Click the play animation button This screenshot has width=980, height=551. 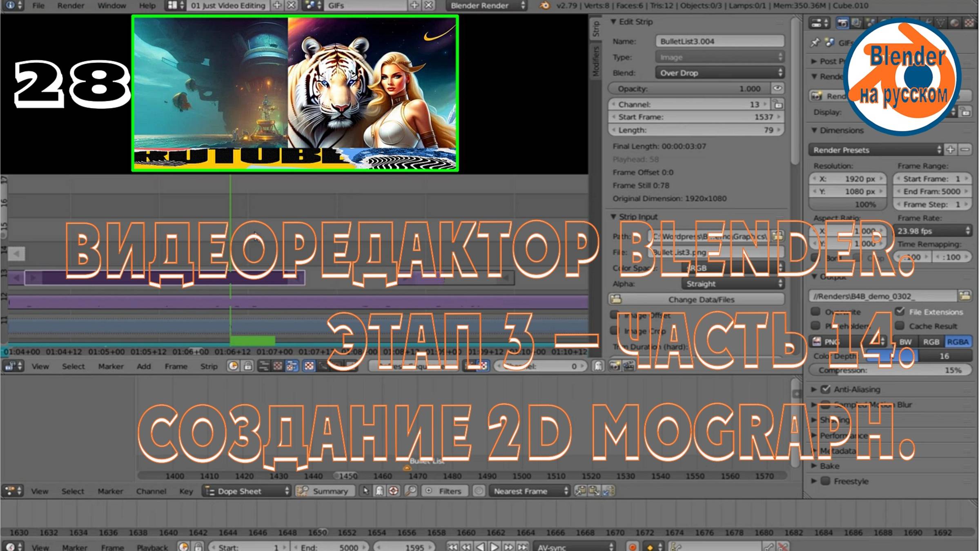(494, 547)
